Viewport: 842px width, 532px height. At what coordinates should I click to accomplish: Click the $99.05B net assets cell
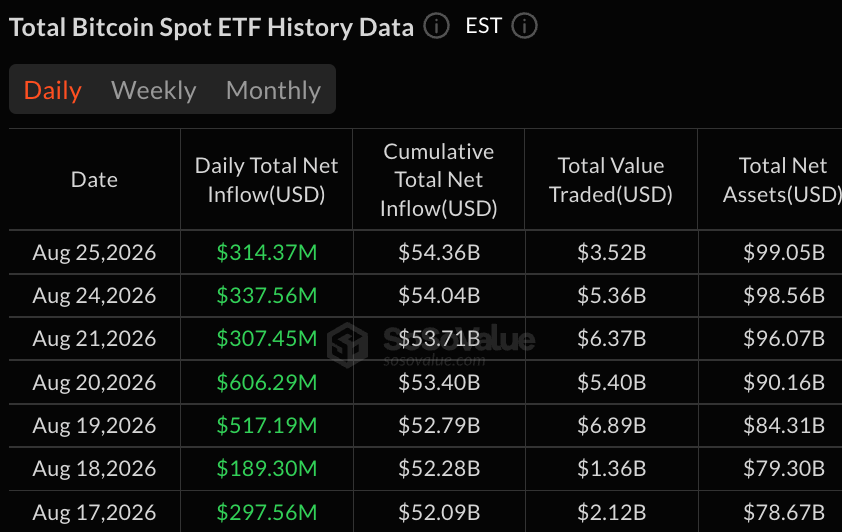coord(784,252)
